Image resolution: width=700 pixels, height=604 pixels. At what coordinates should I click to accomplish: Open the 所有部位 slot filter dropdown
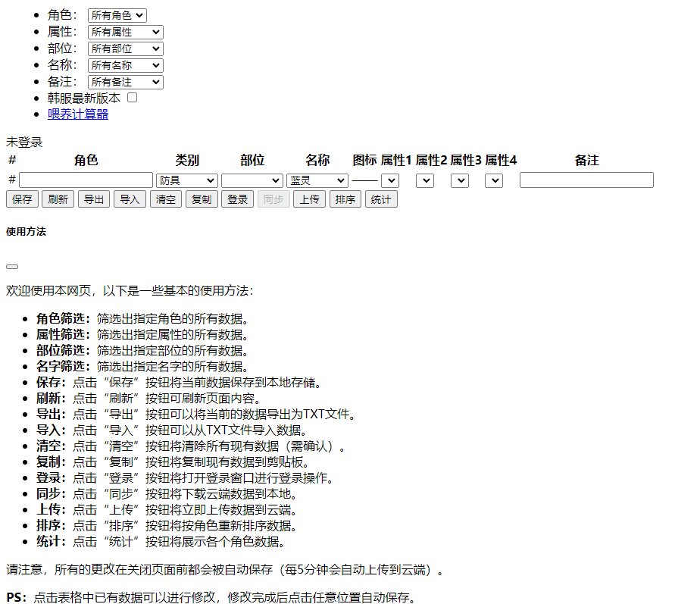pyautogui.click(x=126, y=49)
